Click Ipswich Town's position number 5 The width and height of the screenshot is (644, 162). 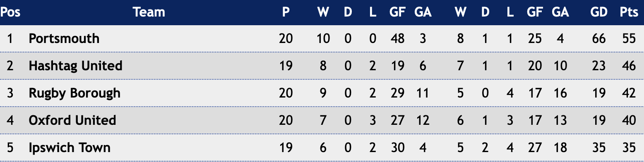coord(10,148)
